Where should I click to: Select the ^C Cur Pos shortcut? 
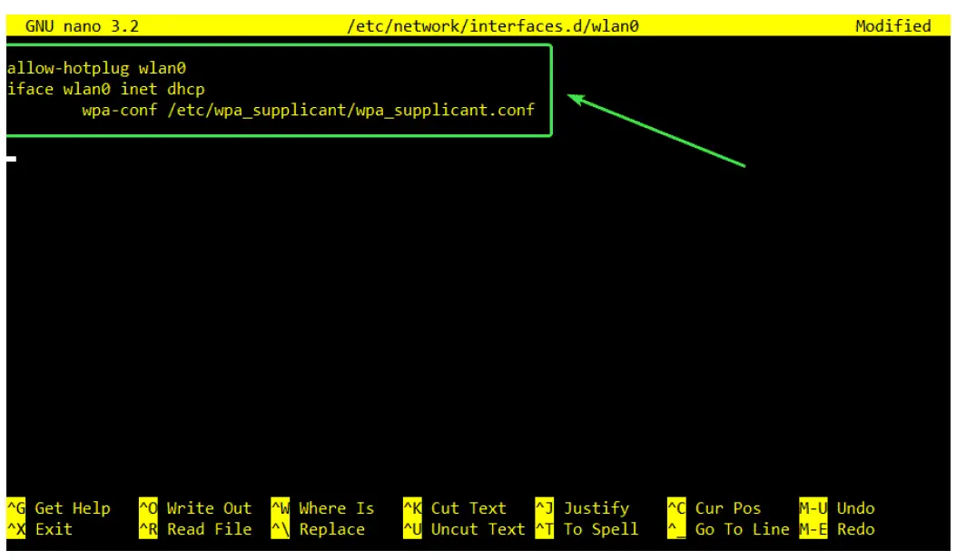click(714, 508)
